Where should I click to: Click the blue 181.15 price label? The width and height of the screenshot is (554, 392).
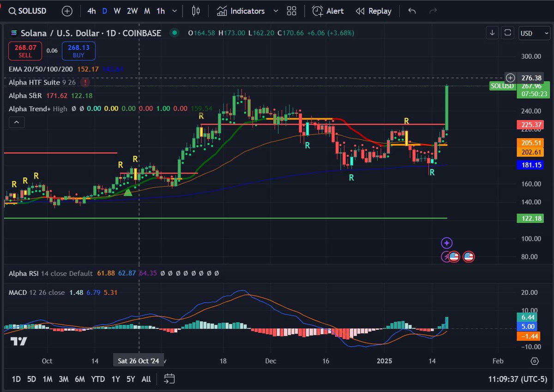point(530,165)
